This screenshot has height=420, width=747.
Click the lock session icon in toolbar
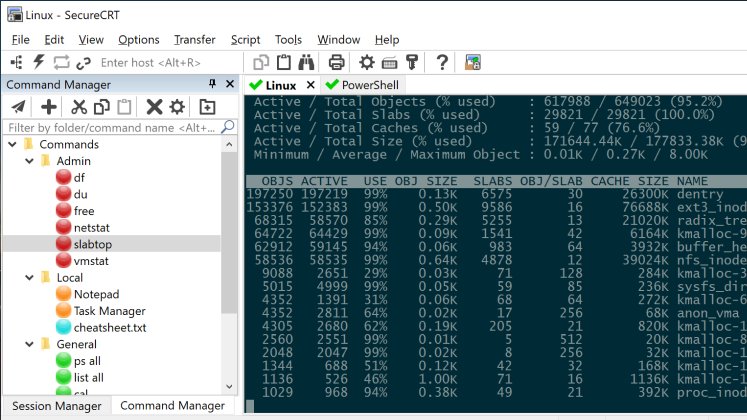(x=473, y=62)
